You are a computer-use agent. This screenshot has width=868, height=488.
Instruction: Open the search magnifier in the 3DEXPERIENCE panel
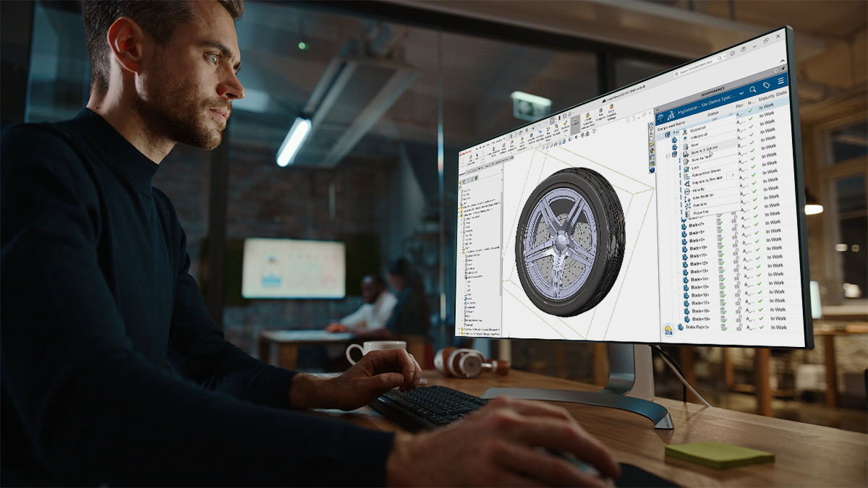753,89
